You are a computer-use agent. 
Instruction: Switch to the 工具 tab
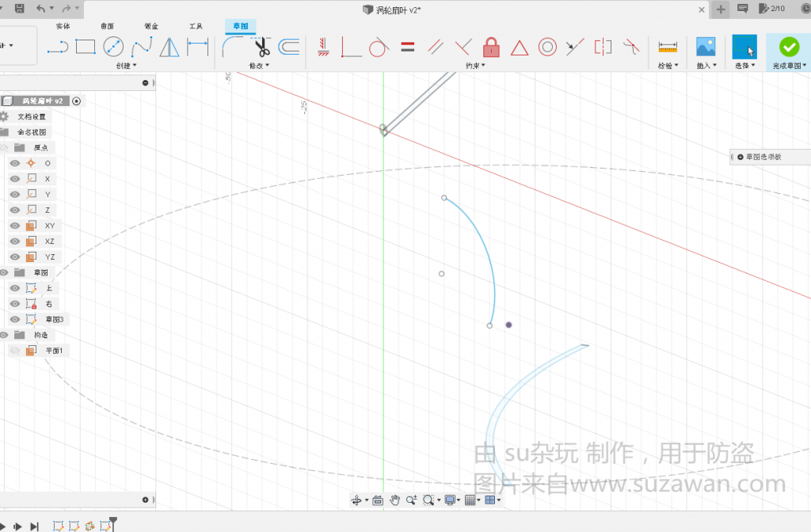tap(196, 26)
